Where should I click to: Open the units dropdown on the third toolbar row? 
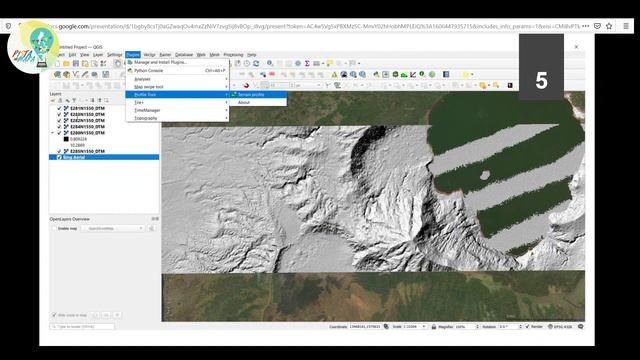(x=309, y=85)
